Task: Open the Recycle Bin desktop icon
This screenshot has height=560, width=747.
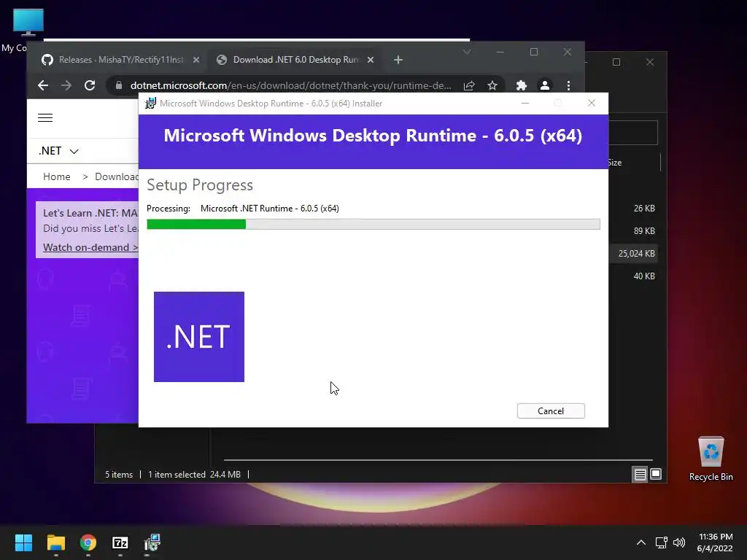Action: (x=711, y=458)
